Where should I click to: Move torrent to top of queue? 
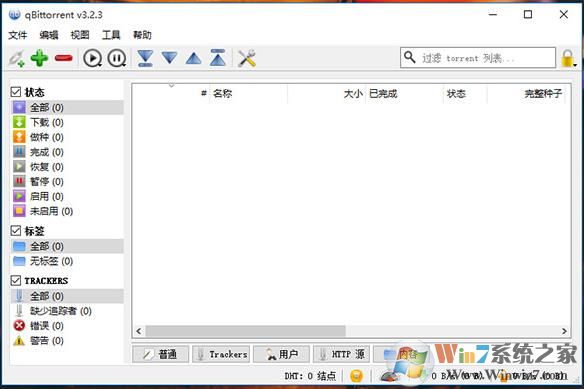pos(218,58)
